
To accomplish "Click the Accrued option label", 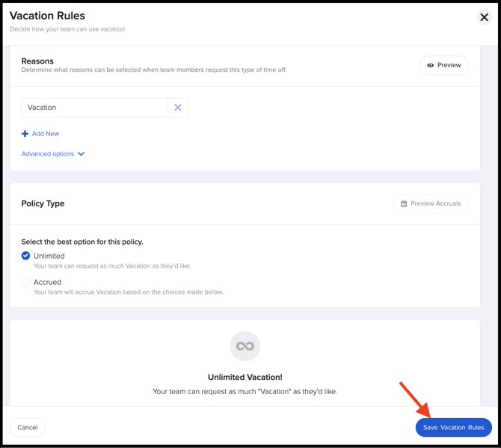I will click(48, 282).
